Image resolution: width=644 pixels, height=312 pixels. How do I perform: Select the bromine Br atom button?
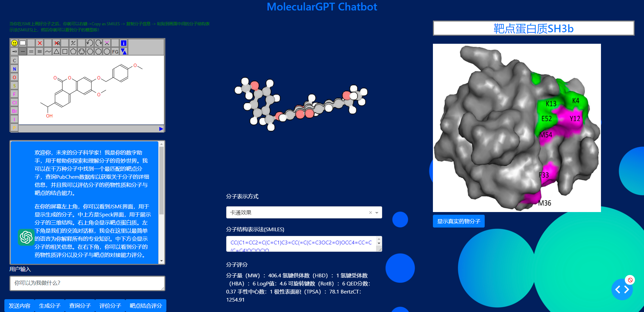pyautogui.click(x=14, y=111)
